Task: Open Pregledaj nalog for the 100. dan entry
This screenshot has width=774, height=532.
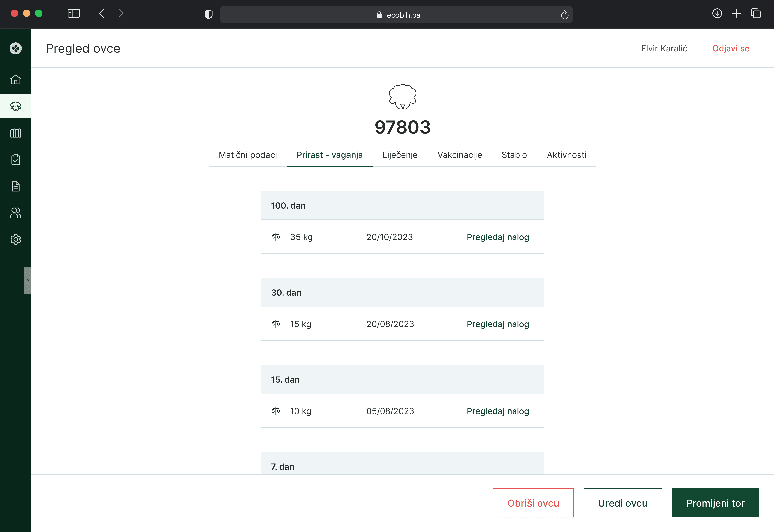Action: pos(498,237)
